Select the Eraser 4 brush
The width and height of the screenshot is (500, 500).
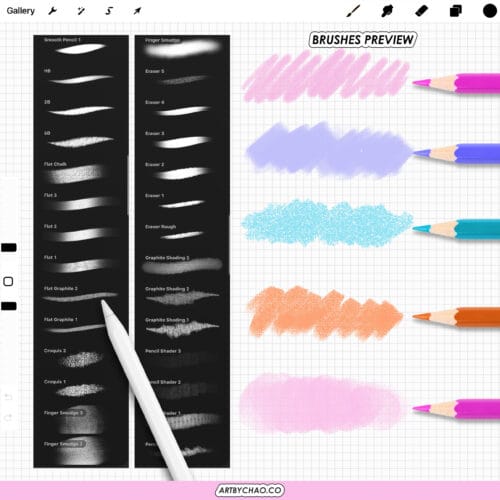tap(182, 108)
